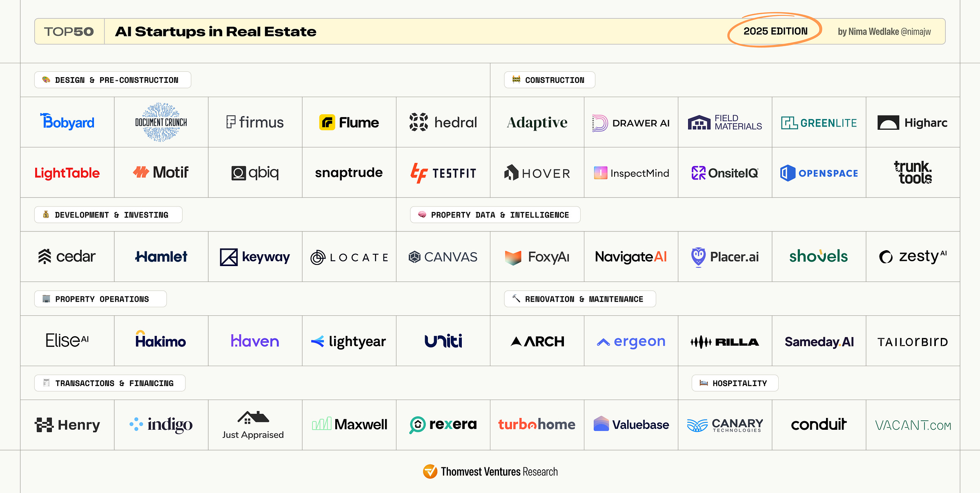
Task: Click the HOVER logo
Action: tap(537, 173)
